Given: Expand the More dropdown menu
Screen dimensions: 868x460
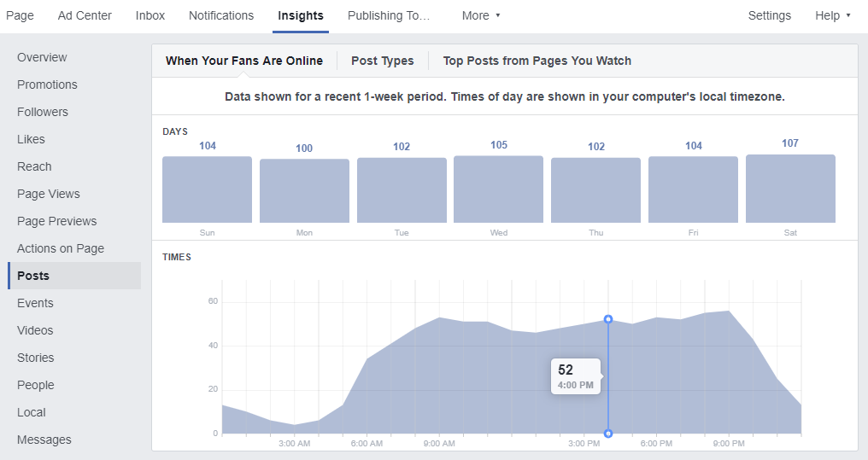Looking at the screenshot, I should tap(481, 15).
